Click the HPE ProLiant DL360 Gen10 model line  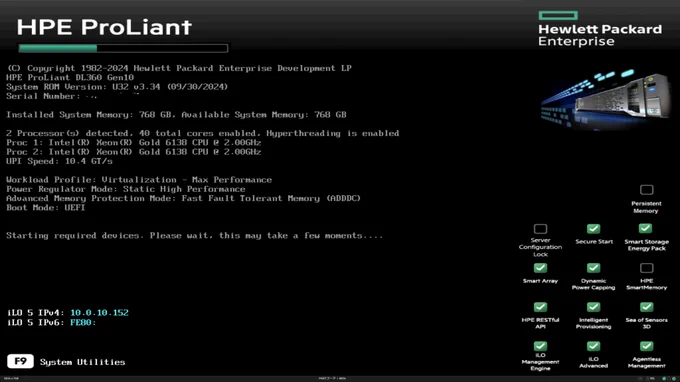coord(70,78)
